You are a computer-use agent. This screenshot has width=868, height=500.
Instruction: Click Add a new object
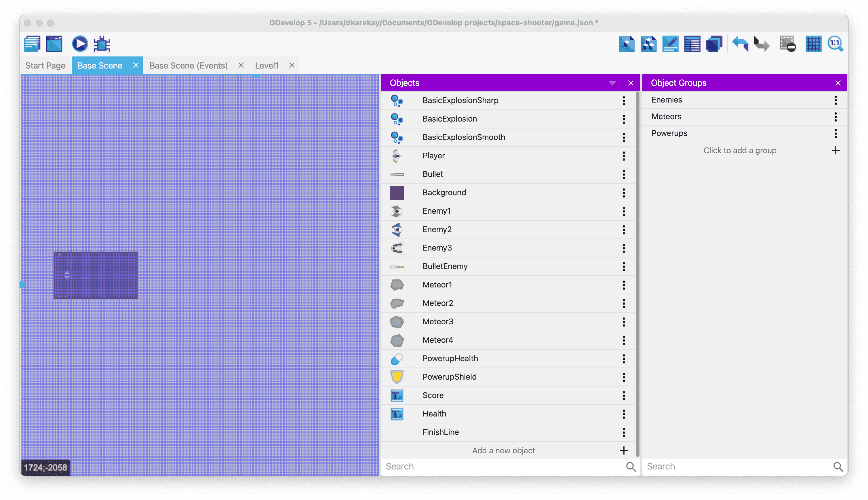point(503,450)
